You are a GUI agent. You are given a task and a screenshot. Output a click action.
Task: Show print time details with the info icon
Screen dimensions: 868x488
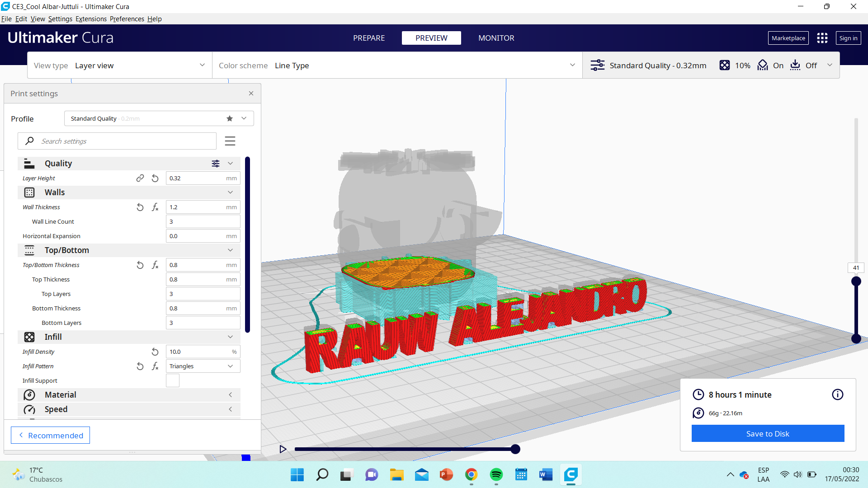(x=838, y=394)
